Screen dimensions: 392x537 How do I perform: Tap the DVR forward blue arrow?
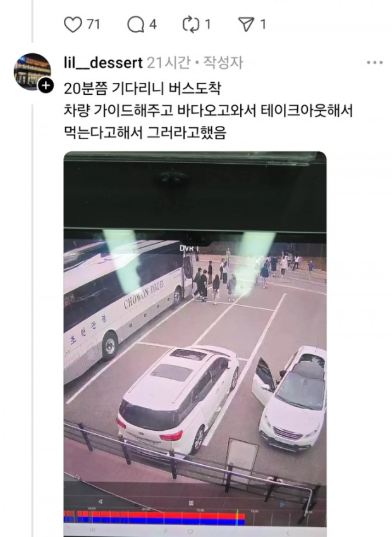[282, 505]
